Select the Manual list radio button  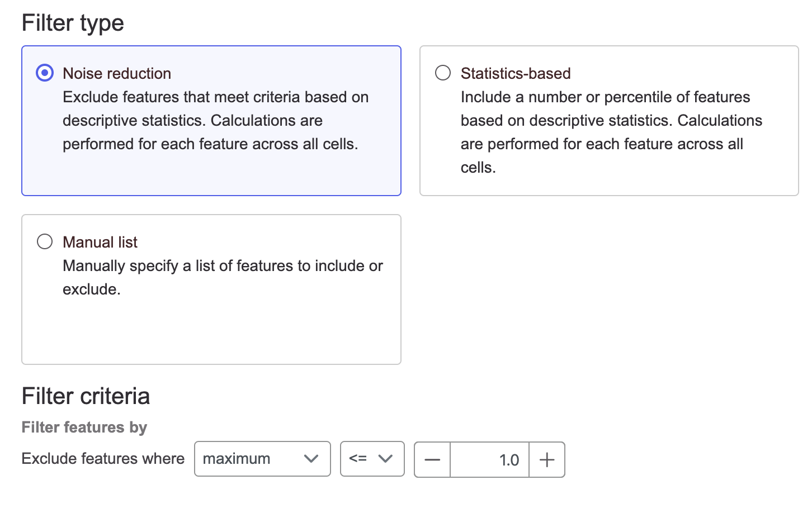45,242
